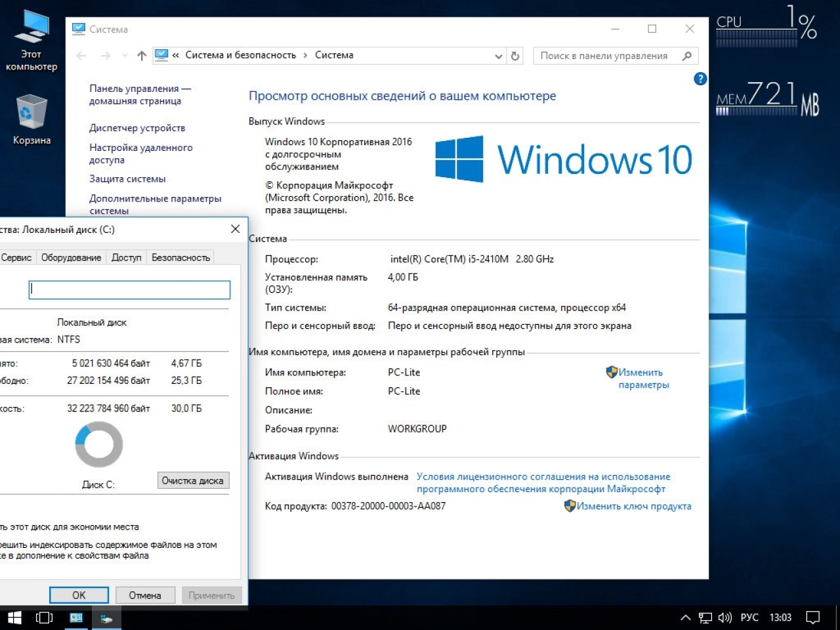The image size is (840, 630).
Task: Click the back navigation arrow
Action: tap(81, 56)
